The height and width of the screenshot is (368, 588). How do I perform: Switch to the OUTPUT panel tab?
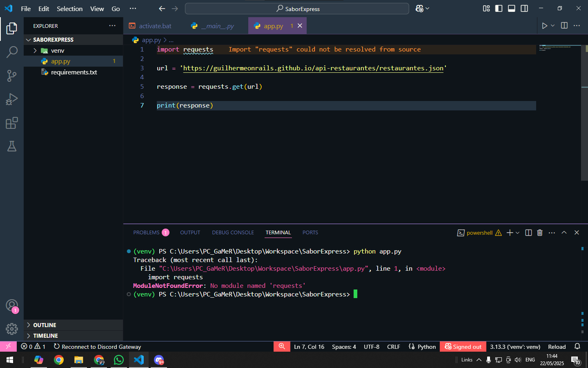[190, 233]
